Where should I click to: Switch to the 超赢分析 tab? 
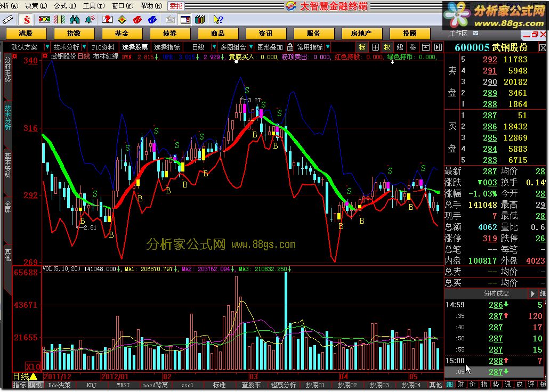(x=283, y=385)
